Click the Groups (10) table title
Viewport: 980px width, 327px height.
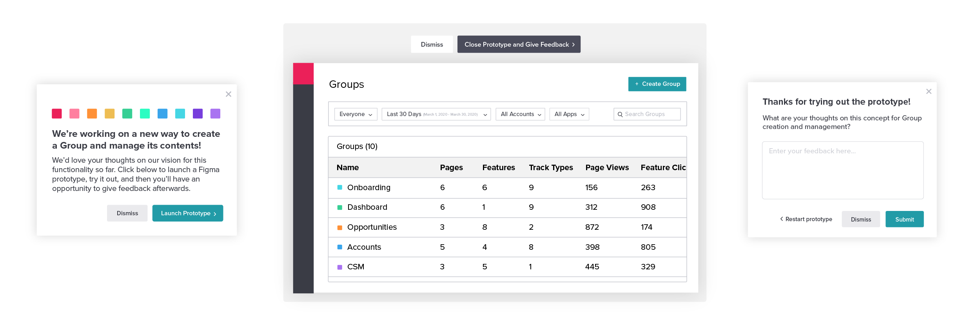(x=357, y=146)
